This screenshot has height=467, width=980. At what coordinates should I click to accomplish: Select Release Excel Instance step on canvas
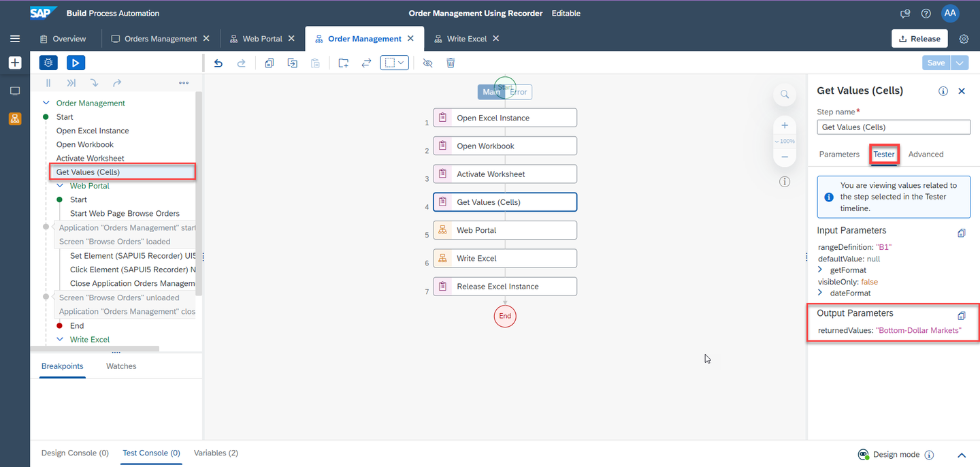[x=505, y=287]
